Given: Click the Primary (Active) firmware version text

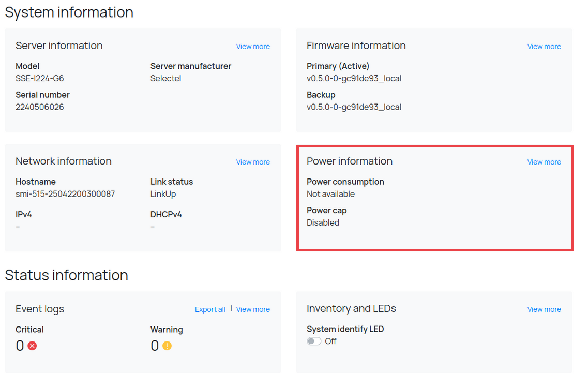Looking at the screenshot, I should [x=354, y=79].
